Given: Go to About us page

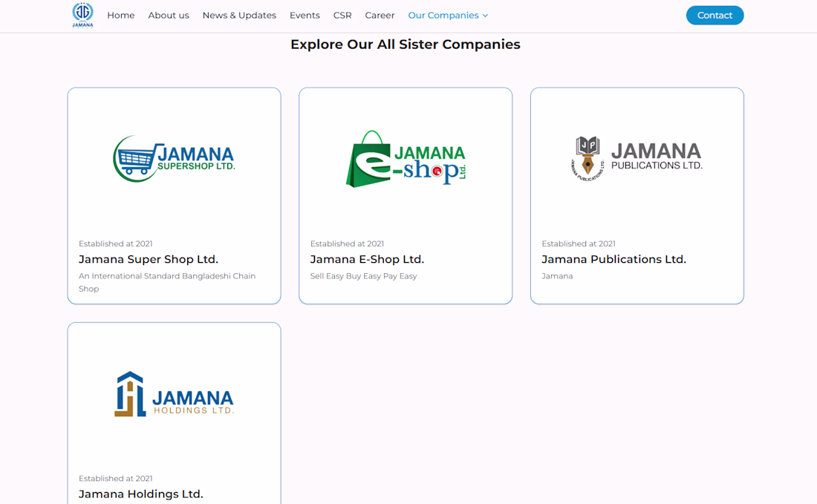Looking at the screenshot, I should click(x=169, y=16).
